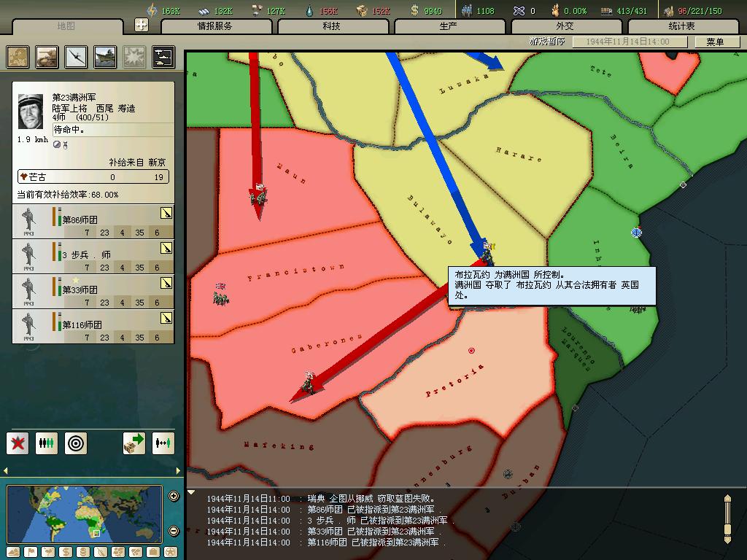Open the 地图 tab
The height and width of the screenshot is (560, 747).
[x=66, y=26]
